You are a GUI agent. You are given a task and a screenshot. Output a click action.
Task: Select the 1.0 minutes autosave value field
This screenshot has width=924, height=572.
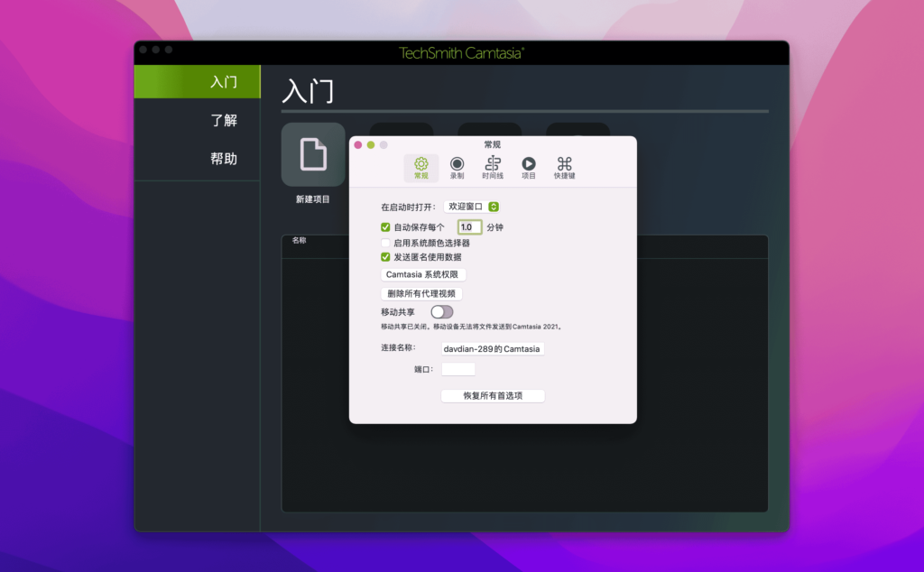[468, 226]
